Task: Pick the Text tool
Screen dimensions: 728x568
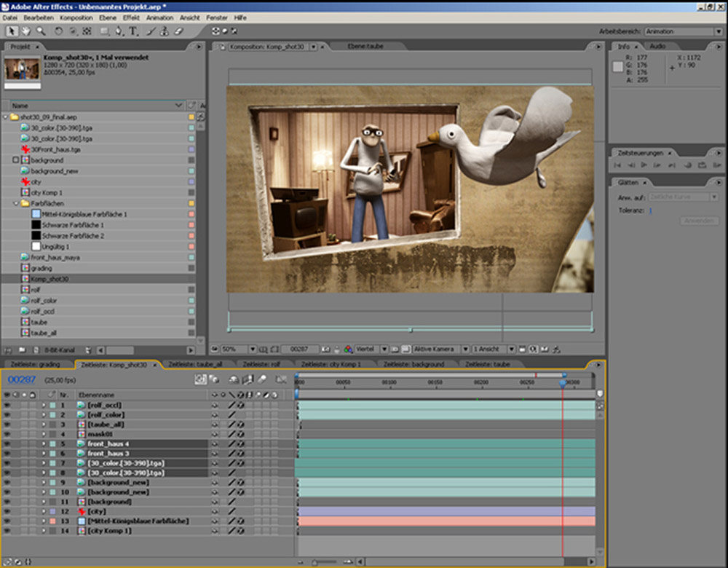Action: [133, 31]
